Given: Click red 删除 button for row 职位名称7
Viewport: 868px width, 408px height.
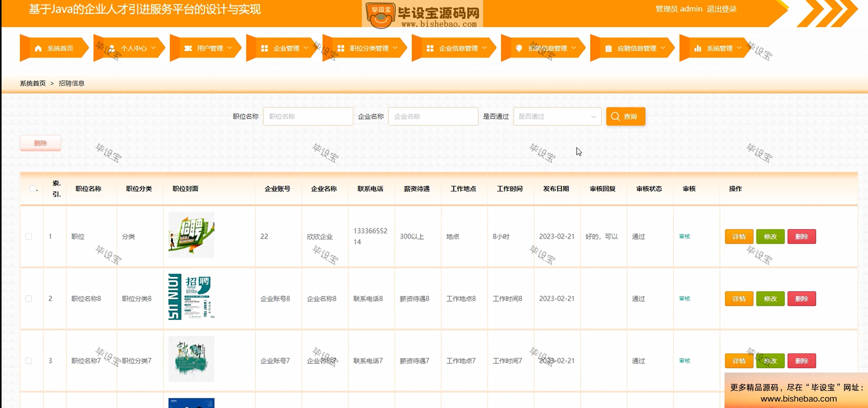Looking at the screenshot, I should tap(801, 361).
